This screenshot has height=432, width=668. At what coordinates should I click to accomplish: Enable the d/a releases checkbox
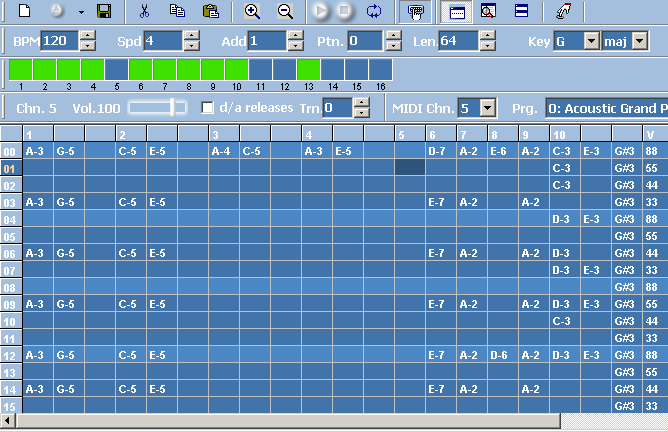pyautogui.click(x=208, y=107)
